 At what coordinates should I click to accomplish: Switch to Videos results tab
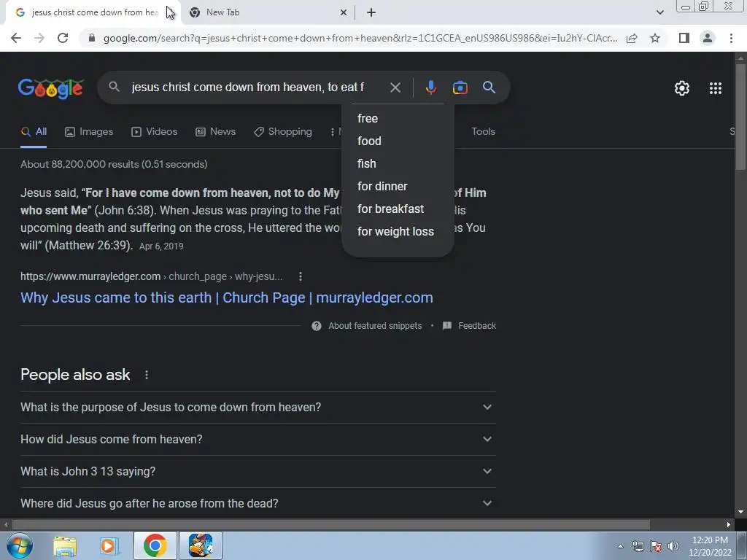click(155, 132)
